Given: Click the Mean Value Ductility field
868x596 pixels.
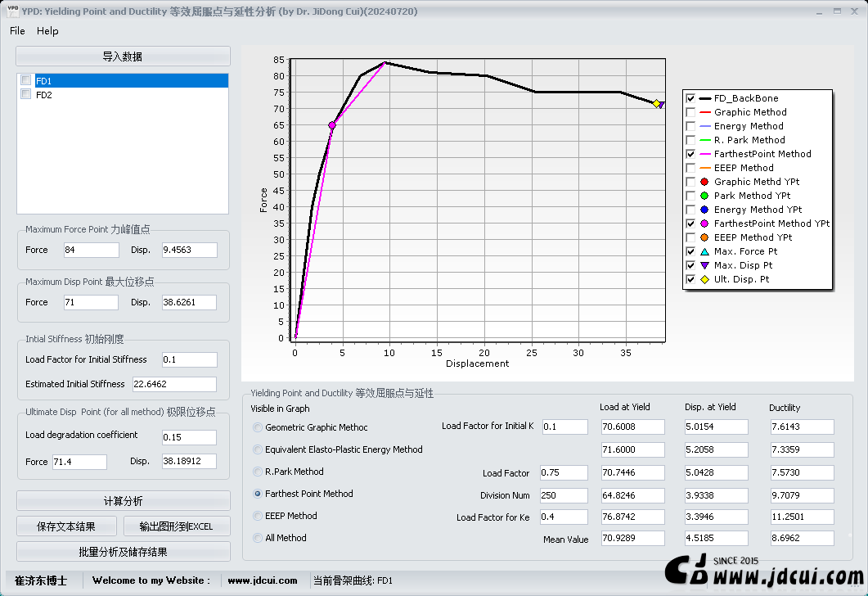Looking at the screenshot, I should tap(802, 538).
